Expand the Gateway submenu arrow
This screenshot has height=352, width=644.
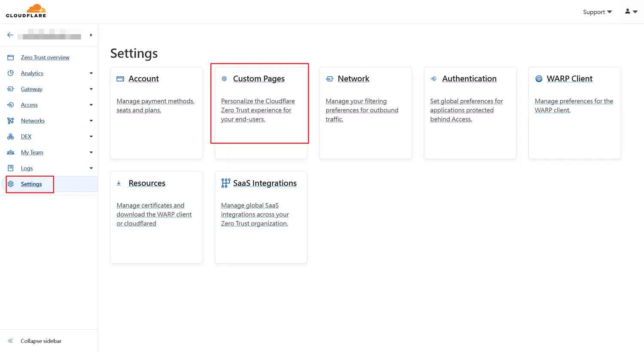pyautogui.click(x=91, y=89)
